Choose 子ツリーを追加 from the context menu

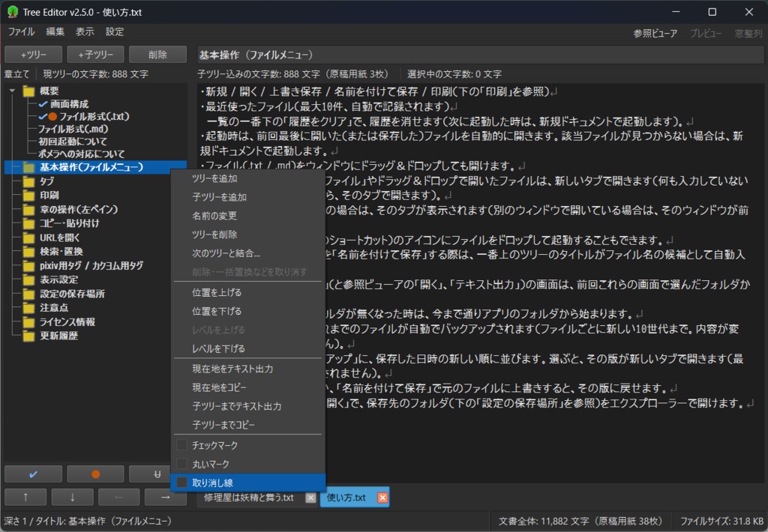click(x=247, y=197)
